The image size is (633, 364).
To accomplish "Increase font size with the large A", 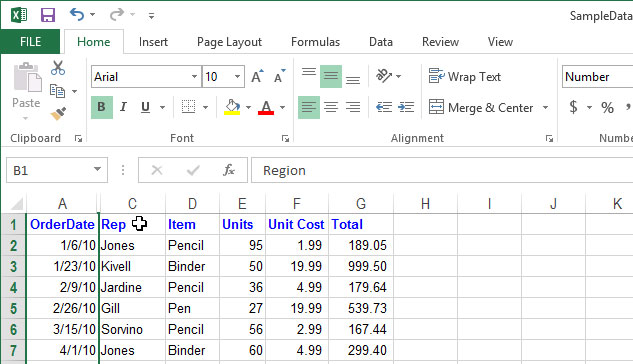I will (x=257, y=76).
